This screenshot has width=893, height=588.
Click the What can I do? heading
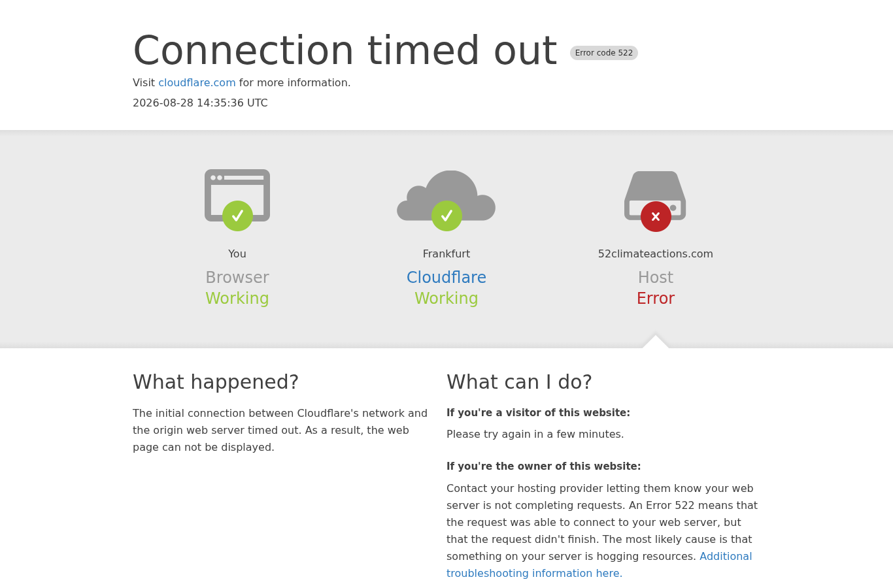(519, 382)
